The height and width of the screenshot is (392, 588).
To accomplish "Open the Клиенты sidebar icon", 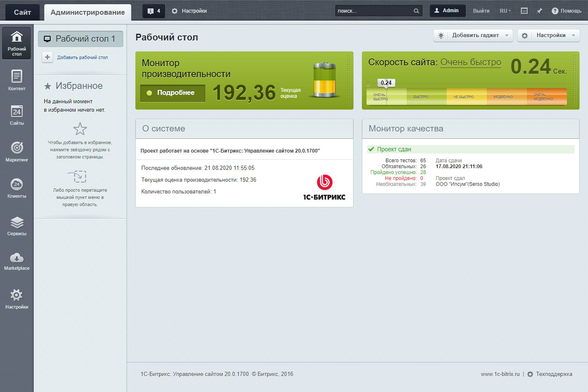I will (x=16, y=188).
